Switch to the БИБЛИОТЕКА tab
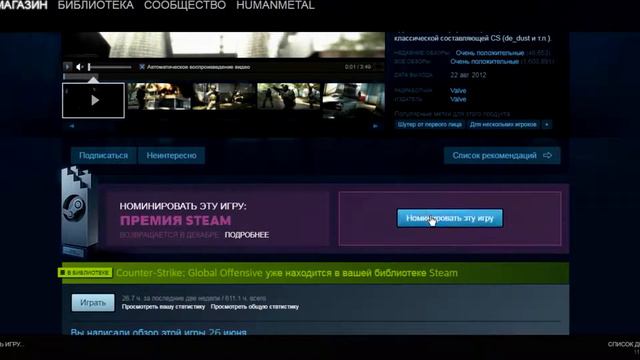 click(x=96, y=5)
